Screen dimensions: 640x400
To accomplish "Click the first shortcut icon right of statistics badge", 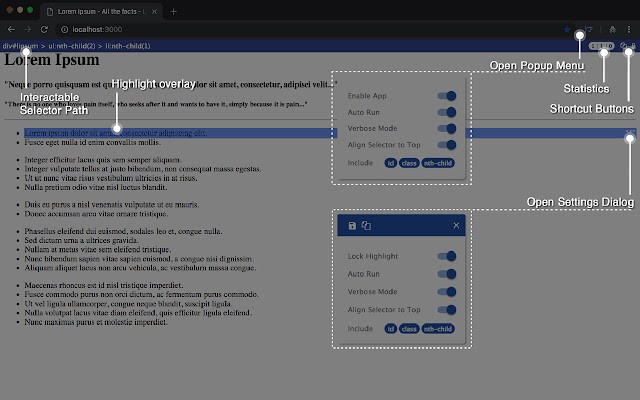I will (x=623, y=46).
